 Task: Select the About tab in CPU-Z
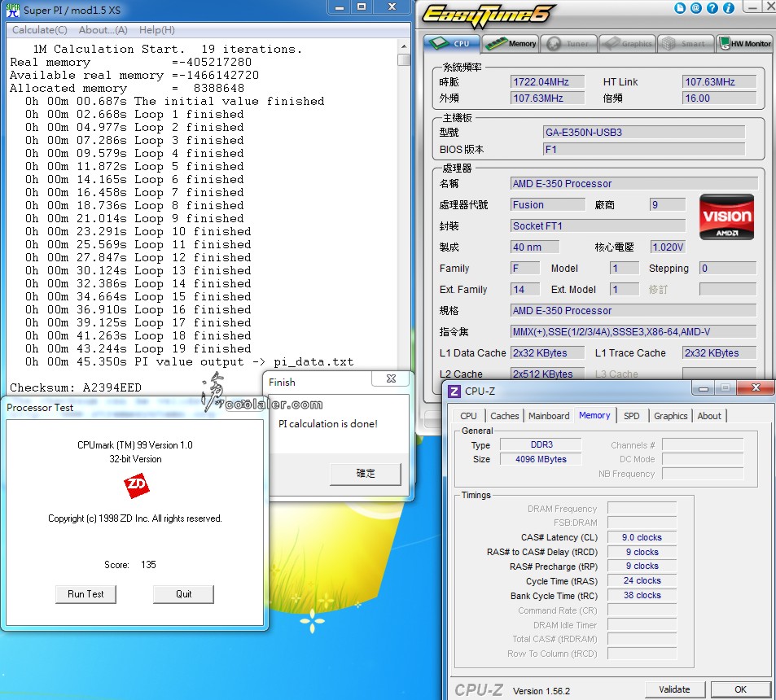(x=709, y=416)
